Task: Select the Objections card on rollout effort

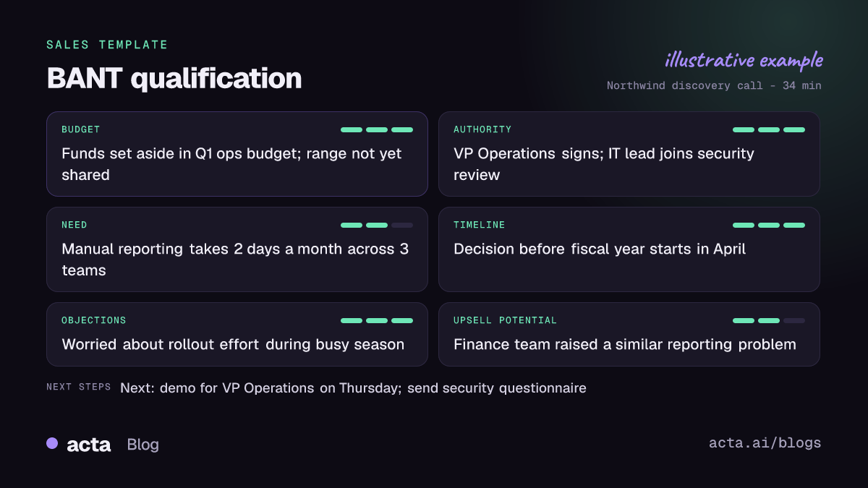Action: (237, 334)
